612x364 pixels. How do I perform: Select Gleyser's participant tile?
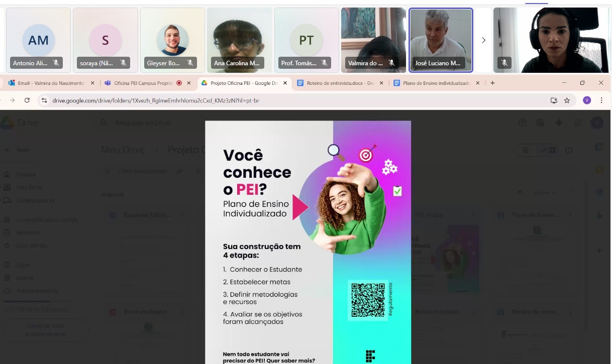coord(172,40)
